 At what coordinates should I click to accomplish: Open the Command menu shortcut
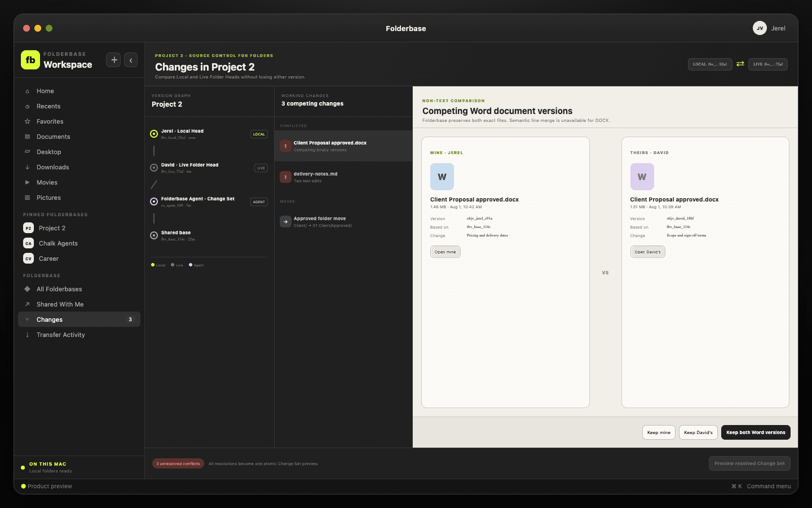coord(761,486)
